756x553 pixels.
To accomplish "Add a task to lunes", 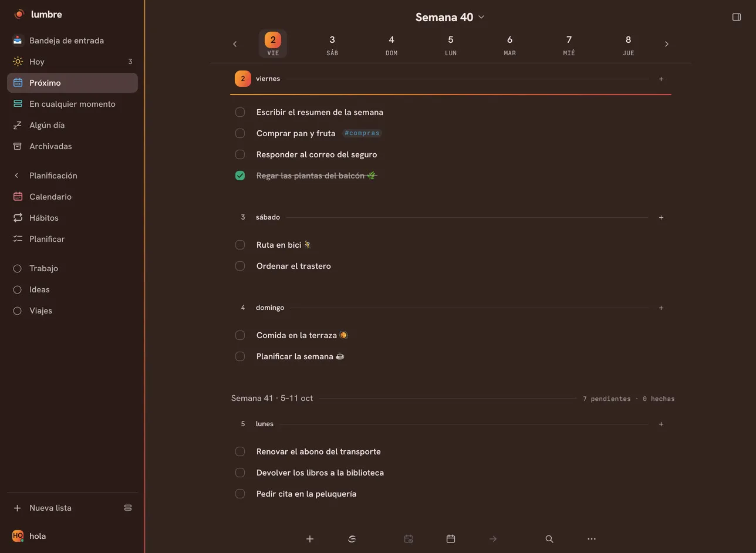I will [x=661, y=424].
